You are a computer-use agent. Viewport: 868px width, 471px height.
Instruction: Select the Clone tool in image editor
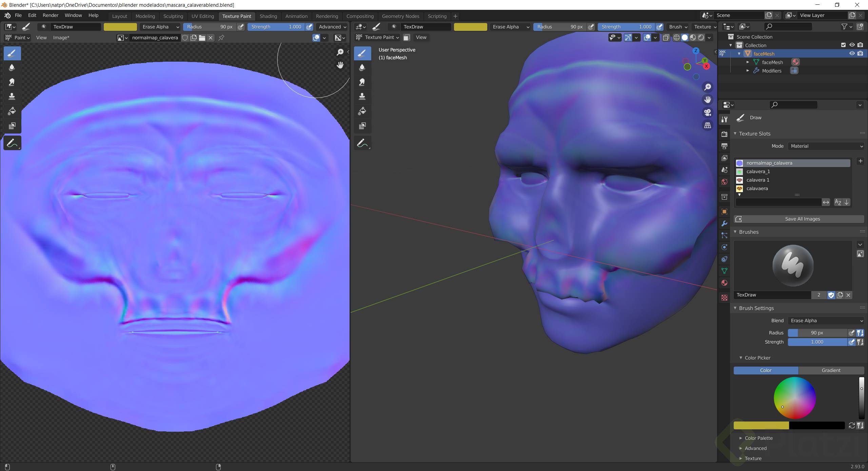tap(12, 96)
